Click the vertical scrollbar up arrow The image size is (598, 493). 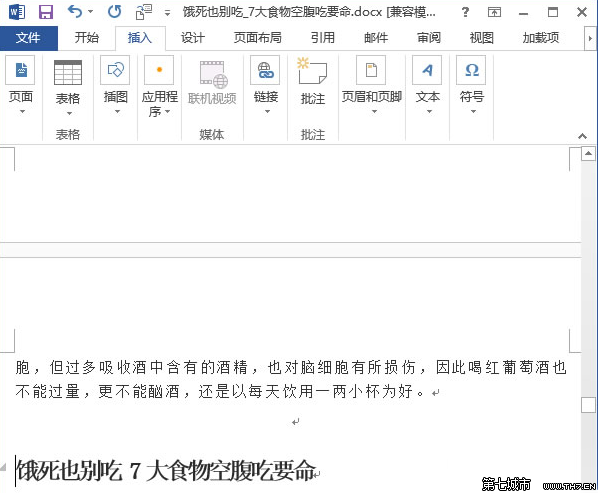click(x=588, y=154)
